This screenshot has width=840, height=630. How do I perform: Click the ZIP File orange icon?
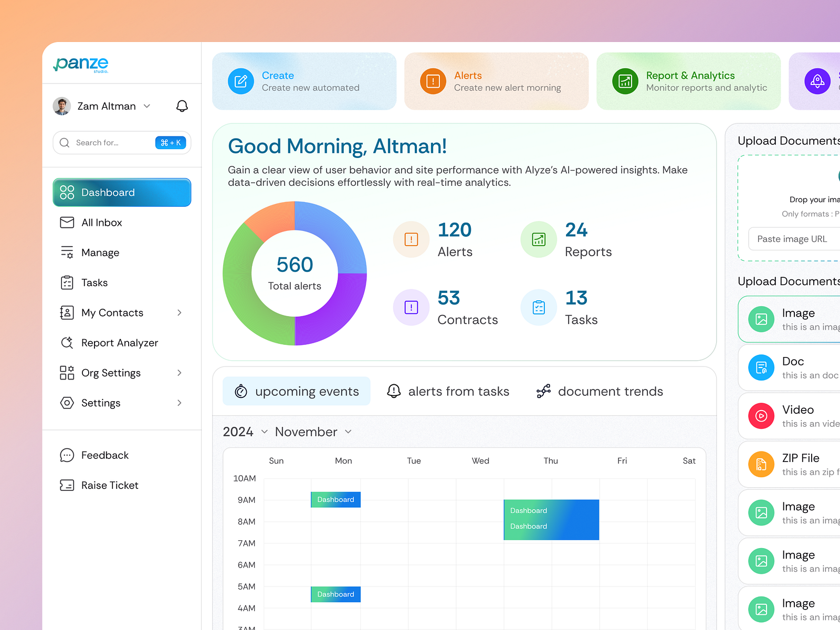[761, 464]
